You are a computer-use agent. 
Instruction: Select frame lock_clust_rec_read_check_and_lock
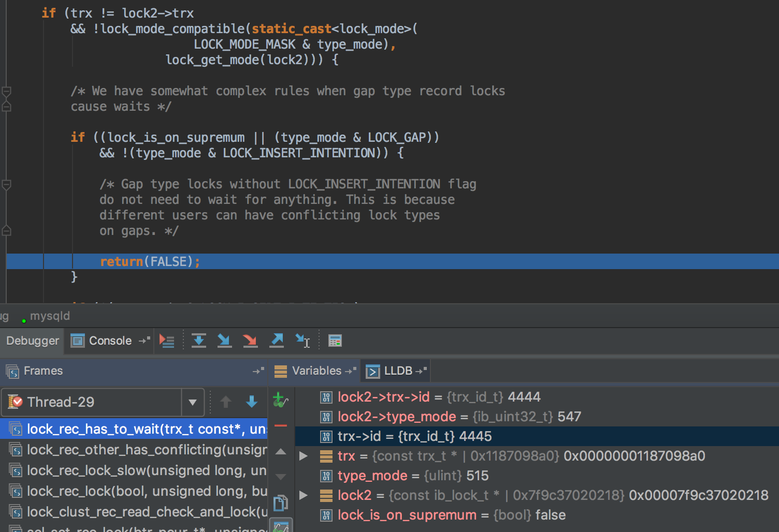134,512
